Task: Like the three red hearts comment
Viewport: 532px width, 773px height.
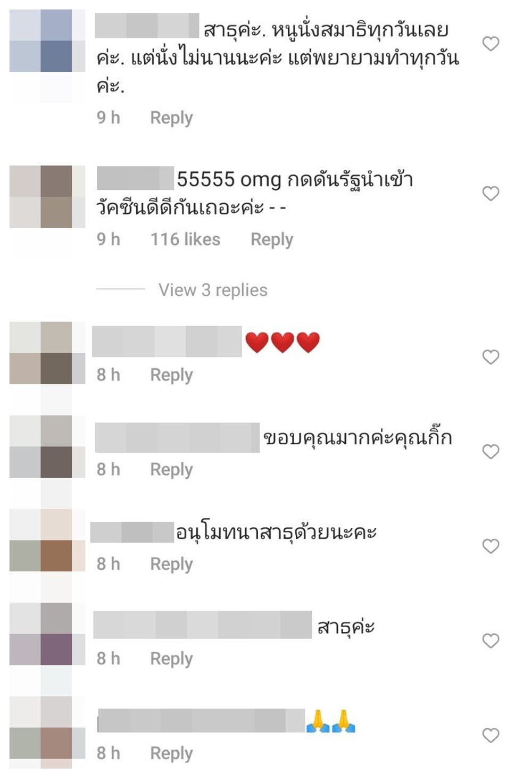Action: (491, 357)
